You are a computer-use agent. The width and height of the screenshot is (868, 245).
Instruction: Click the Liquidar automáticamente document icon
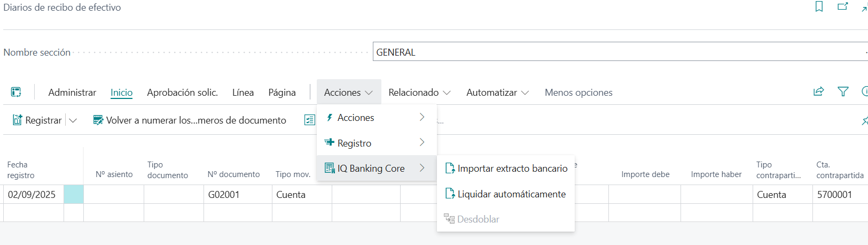click(x=450, y=194)
